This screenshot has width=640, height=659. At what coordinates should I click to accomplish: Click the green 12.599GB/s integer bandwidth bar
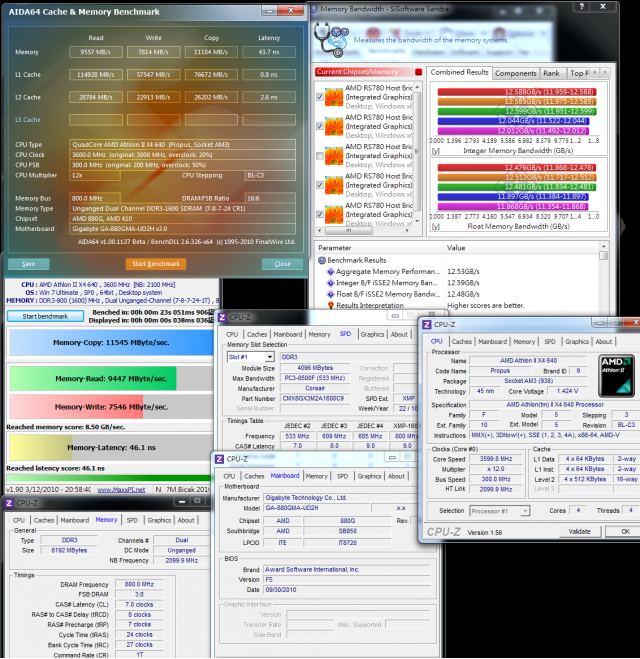pyautogui.click(x=516, y=111)
